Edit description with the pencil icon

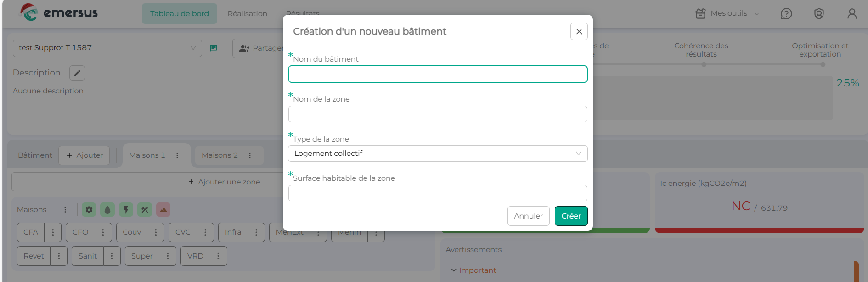point(77,73)
